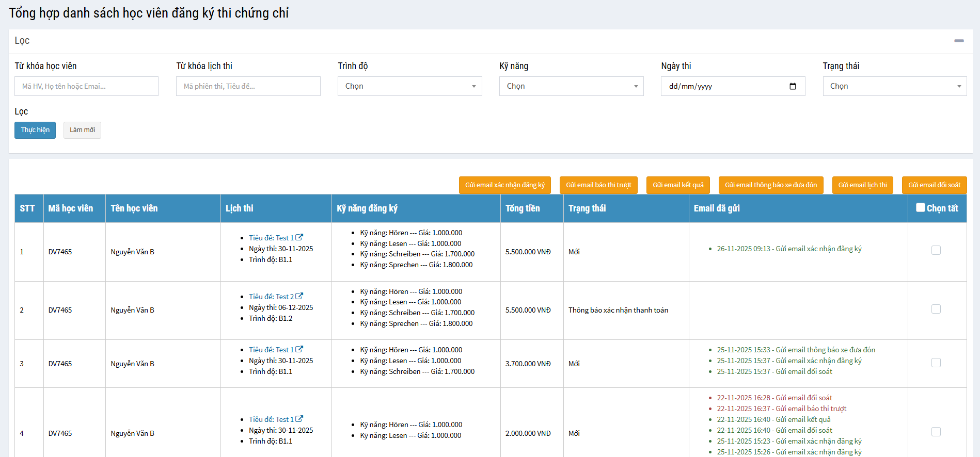Screen dimensions: 980x457
Task: Click the Từ khóa lịch thi search field
Action: coord(248,86)
